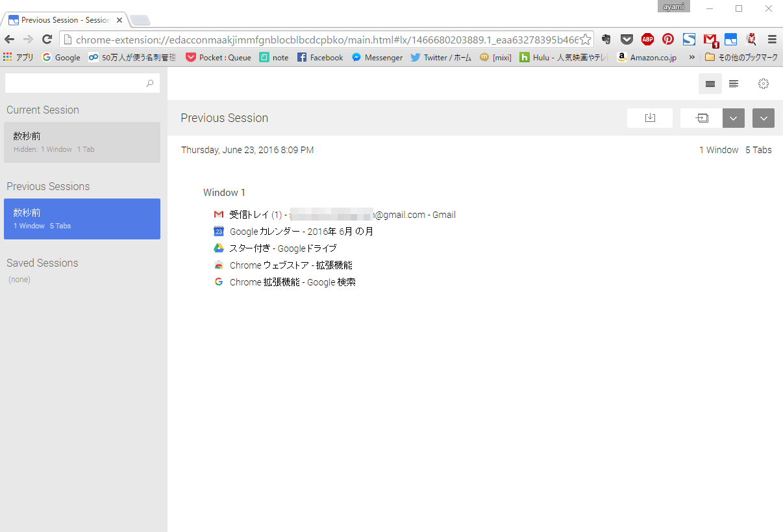Click the Window 1 heading
The height and width of the screenshot is (532, 783).
[x=224, y=193]
